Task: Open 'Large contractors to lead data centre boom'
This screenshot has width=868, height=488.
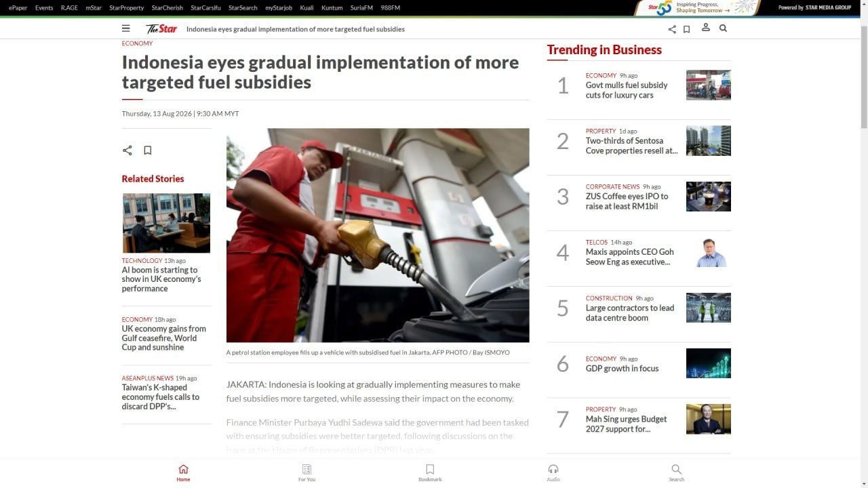Action: 630,312
